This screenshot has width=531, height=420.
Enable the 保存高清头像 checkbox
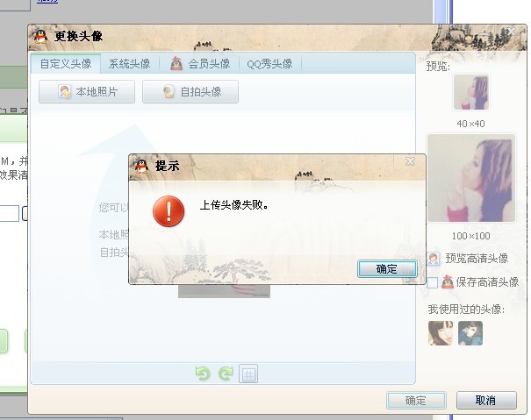[432, 282]
